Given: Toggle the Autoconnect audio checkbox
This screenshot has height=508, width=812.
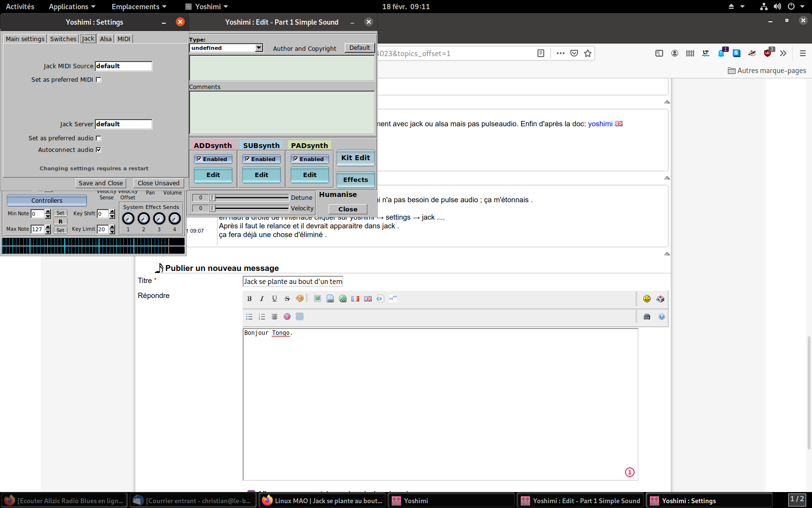Looking at the screenshot, I should (99, 150).
